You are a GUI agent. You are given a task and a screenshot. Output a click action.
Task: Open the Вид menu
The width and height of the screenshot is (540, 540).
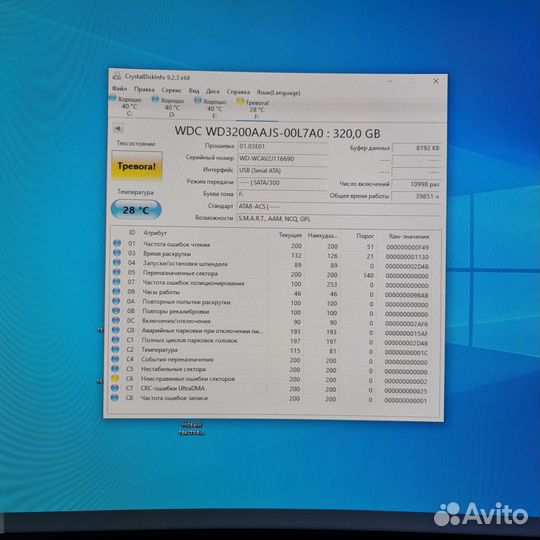click(x=194, y=91)
